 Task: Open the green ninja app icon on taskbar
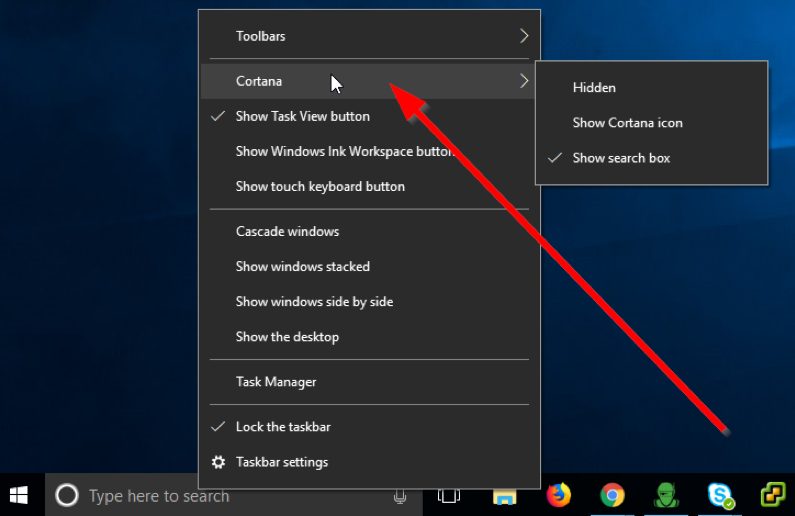[x=666, y=495]
